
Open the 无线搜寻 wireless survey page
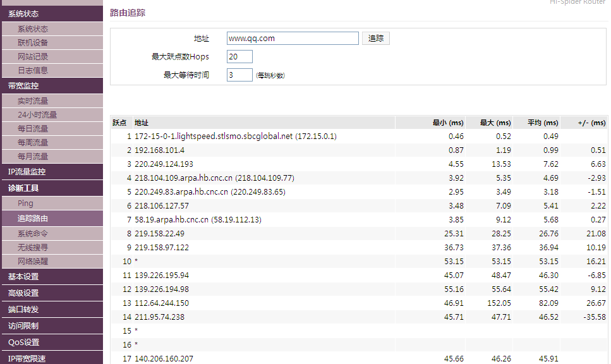[x=33, y=248]
